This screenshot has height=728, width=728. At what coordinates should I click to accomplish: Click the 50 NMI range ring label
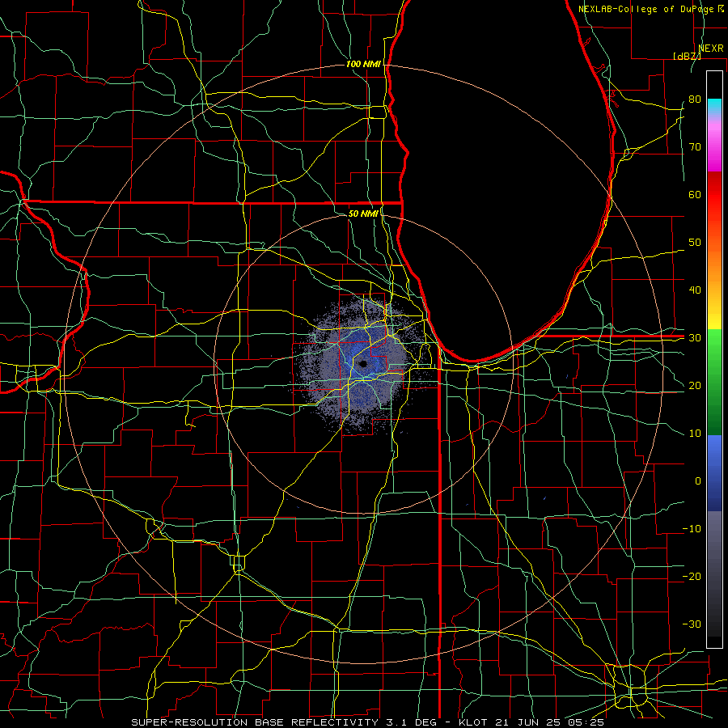tap(363, 214)
